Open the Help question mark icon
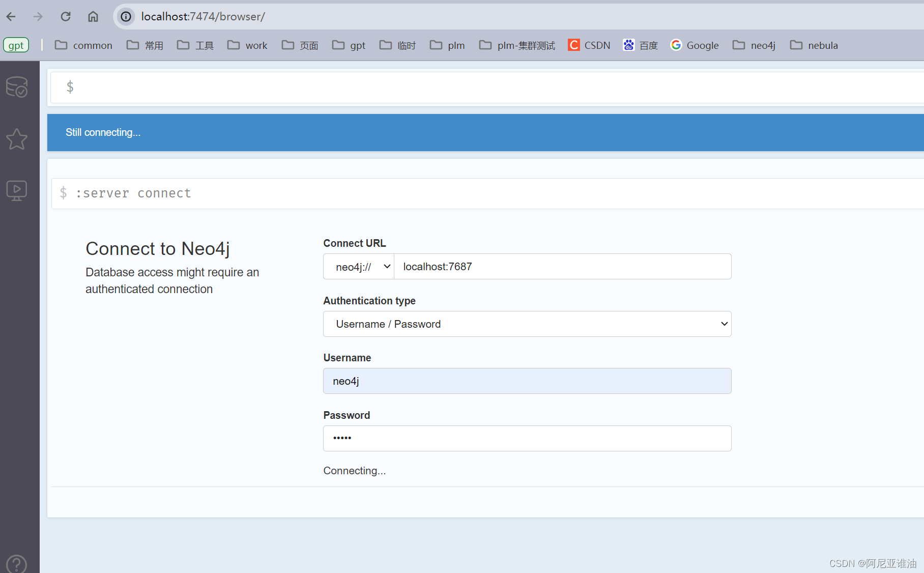 17,564
